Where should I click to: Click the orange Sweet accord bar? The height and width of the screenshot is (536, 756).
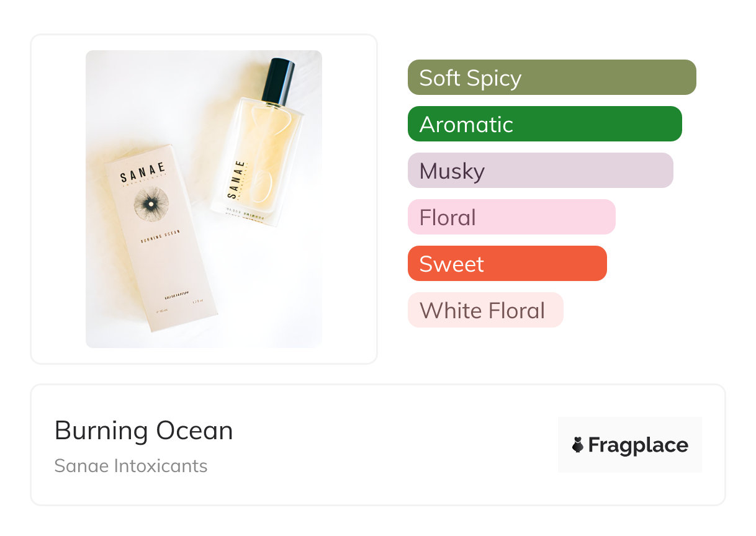pos(506,264)
